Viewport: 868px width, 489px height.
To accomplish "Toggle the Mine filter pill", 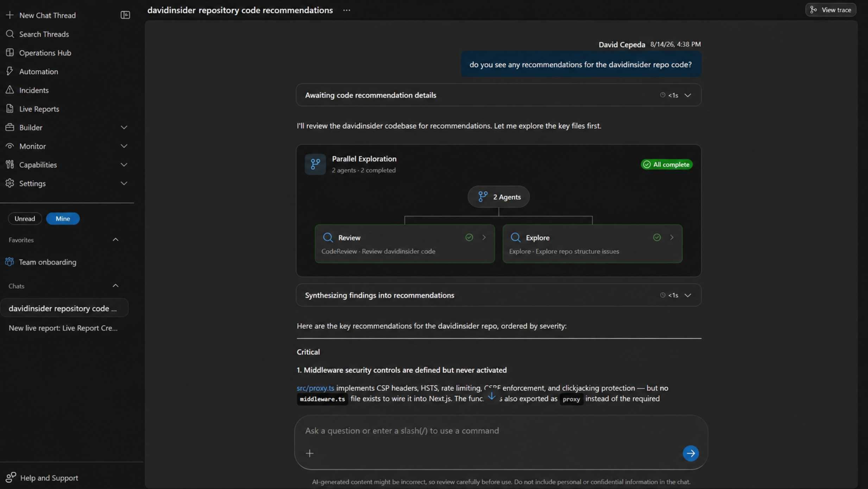I will pos(63,218).
